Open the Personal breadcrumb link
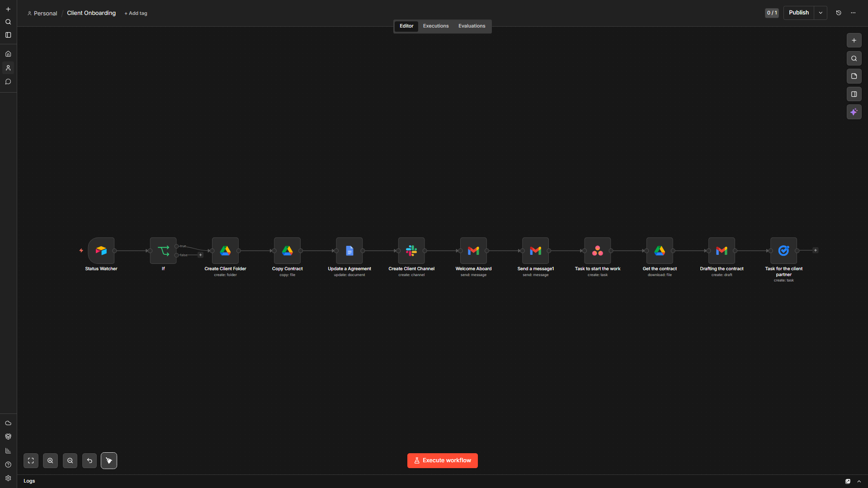 [x=42, y=14]
